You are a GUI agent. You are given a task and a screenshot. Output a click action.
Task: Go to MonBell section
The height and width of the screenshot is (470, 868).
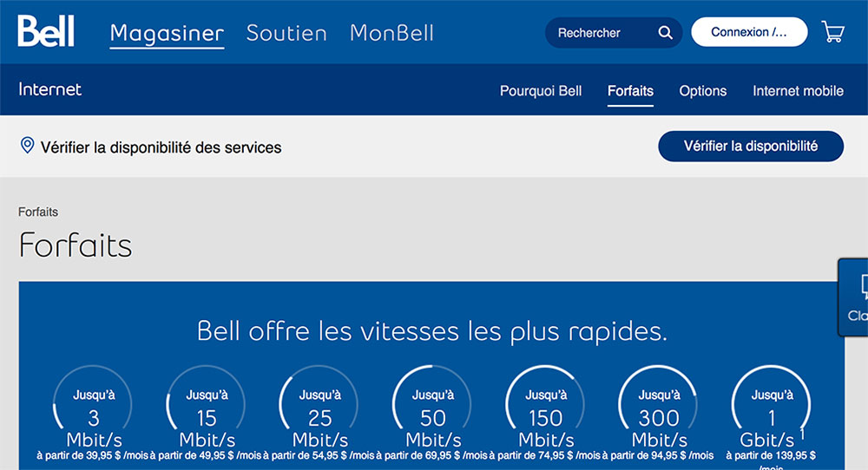coord(391,33)
